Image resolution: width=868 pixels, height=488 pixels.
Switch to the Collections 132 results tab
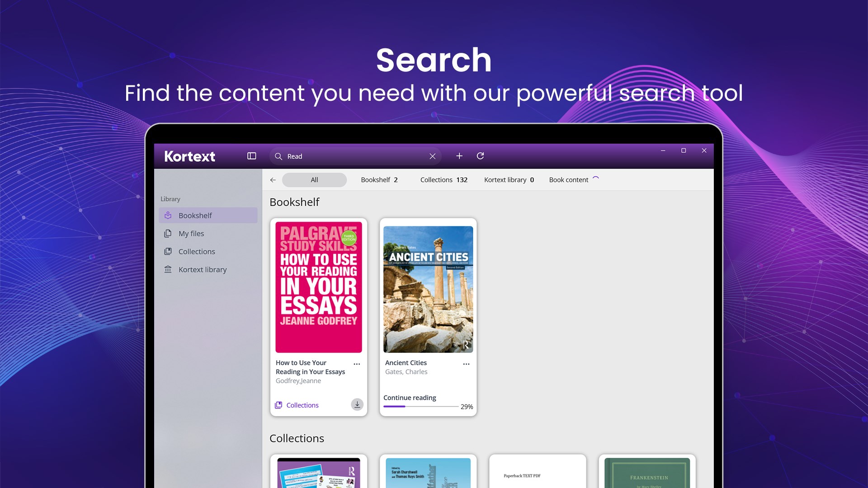click(443, 180)
